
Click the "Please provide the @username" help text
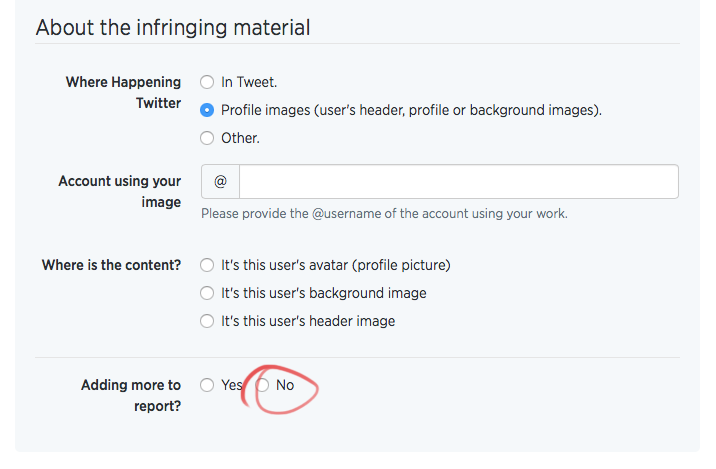pyautogui.click(x=384, y=214)
